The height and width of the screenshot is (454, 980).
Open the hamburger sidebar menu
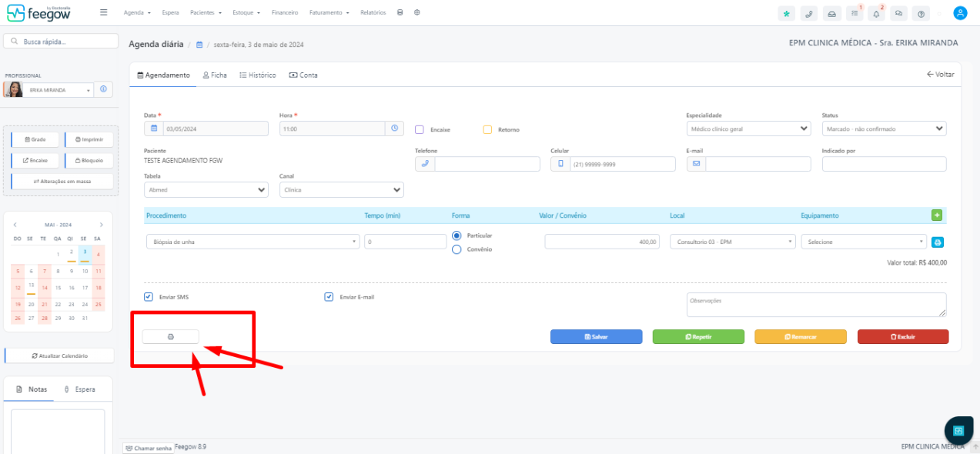tap(103, 12)
